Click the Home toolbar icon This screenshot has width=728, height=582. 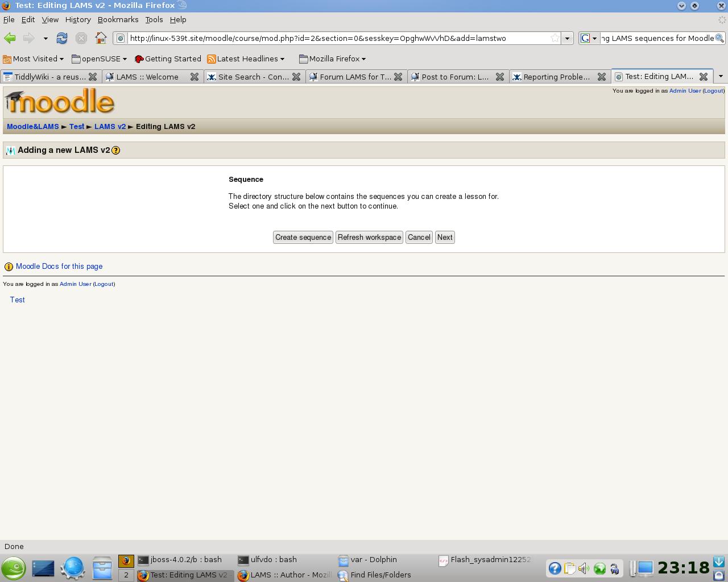point(101,38)
